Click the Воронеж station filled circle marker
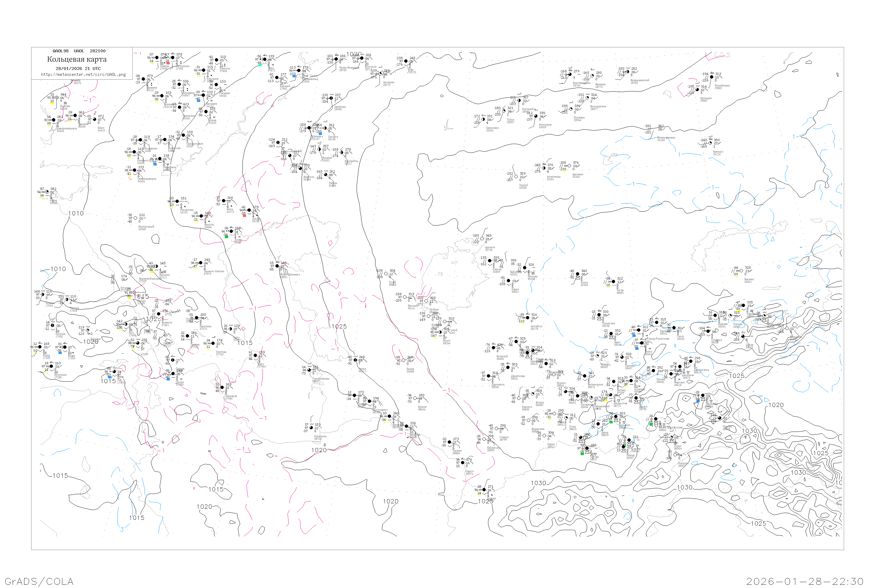The height and width of the screenshot is (588, 882). (143, 79)
